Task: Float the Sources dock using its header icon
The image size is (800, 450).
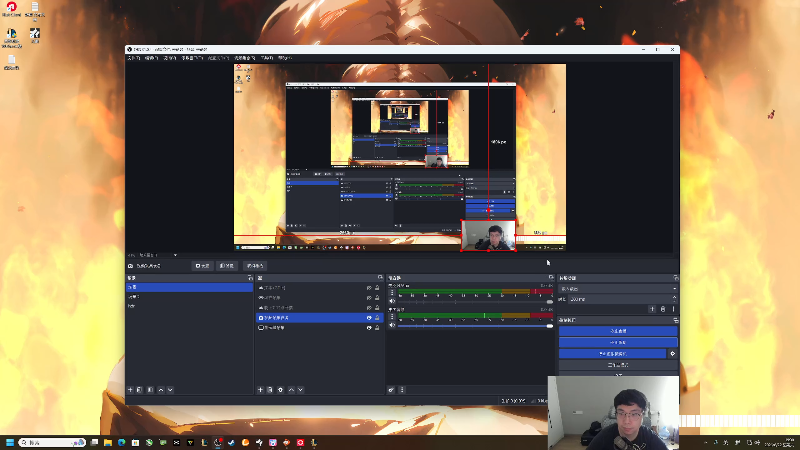Action: click(x=380, y=278)
